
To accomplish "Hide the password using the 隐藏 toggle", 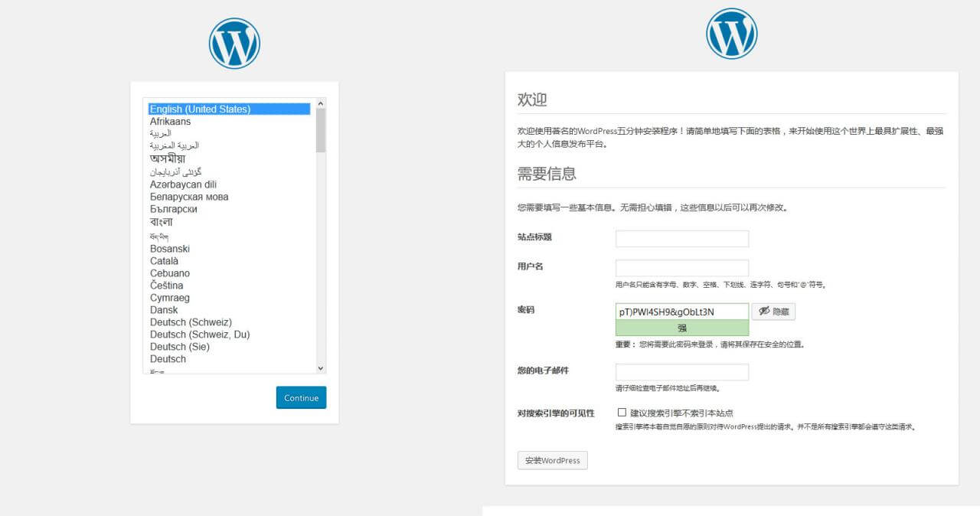I will point(773,311).
